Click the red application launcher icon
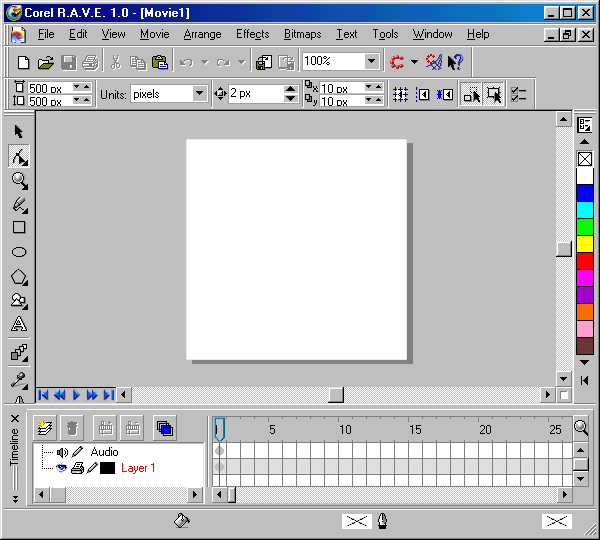 pyautogui.click(x=397, y=62)
